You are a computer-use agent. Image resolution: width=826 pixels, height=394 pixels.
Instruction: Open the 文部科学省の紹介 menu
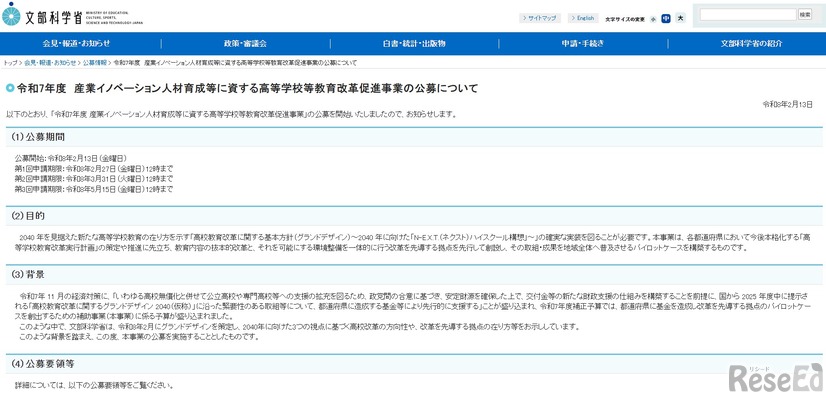[752, 44]
